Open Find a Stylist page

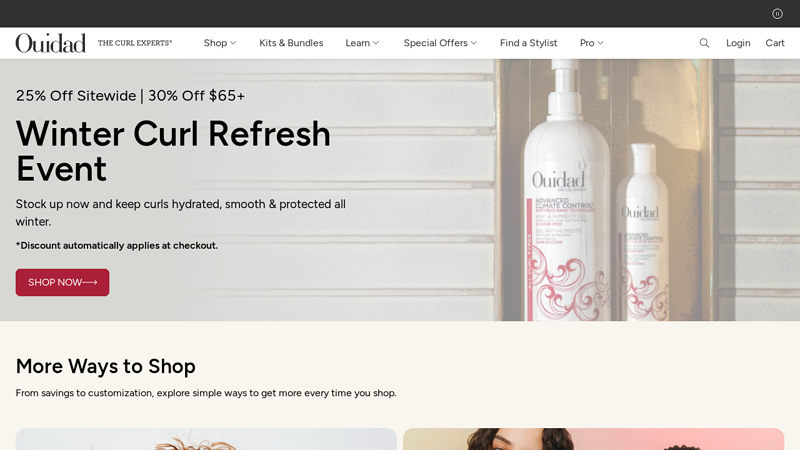tap(528, 43)
